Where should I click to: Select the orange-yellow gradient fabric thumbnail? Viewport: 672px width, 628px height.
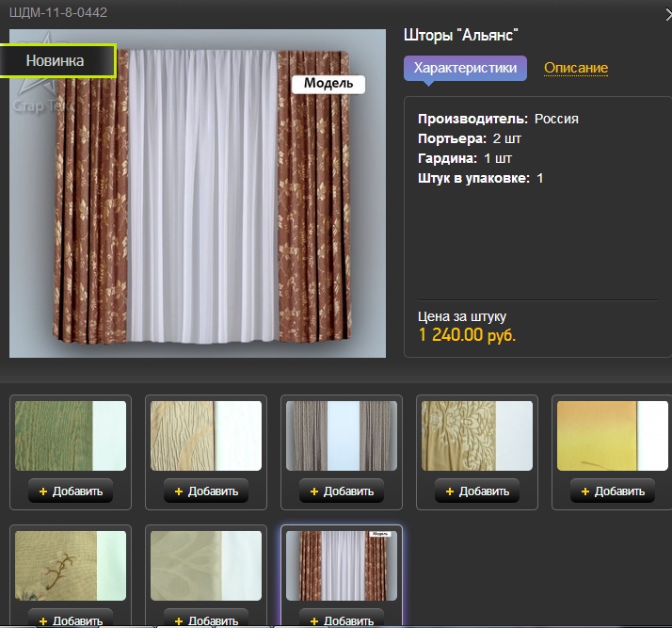pos(613,436)
